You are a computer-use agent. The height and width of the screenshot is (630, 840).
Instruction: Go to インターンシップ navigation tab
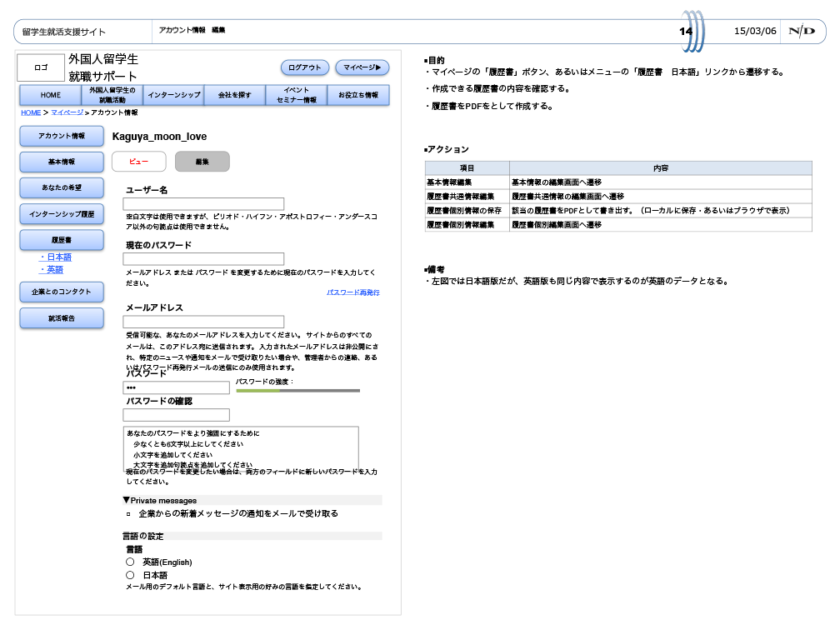pos(174,95)
